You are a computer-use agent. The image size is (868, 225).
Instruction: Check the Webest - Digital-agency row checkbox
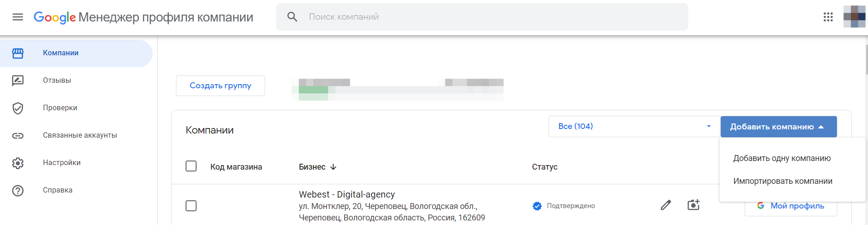click(x=191, y=206)
